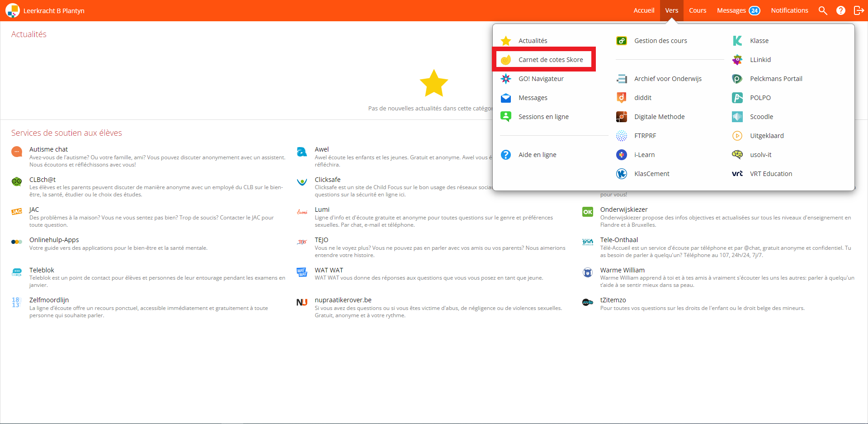Click the Scoodle icon
This screenshot has height=424, width=868.
737,117
